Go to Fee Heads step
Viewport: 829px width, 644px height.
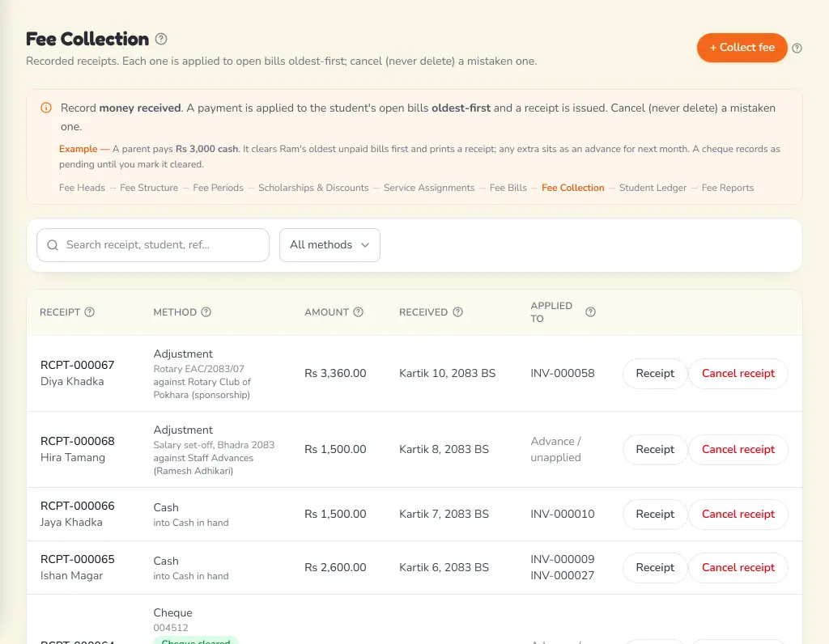[x=82, y=188]
